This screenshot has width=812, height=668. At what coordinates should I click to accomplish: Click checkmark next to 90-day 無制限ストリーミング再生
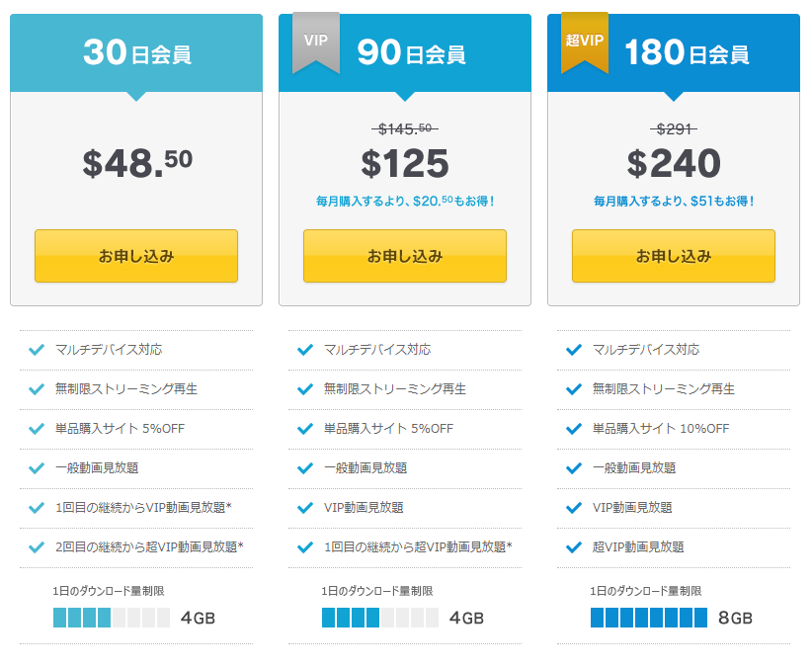click(x=305, y=389)
